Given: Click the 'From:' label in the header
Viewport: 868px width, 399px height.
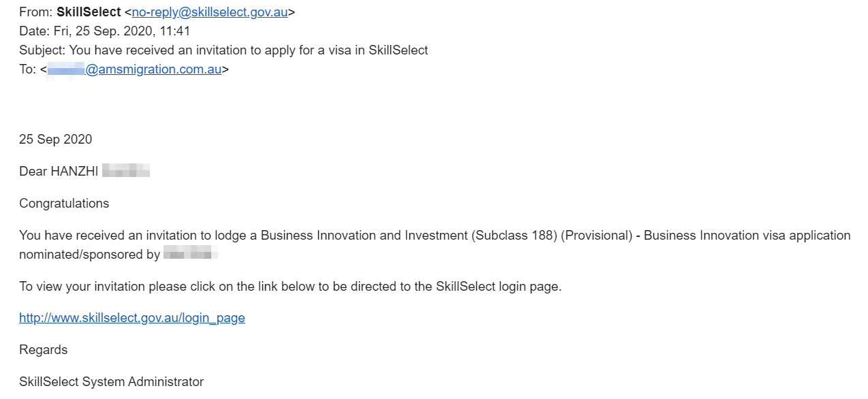Looking at the screenshot, I should coord(36,12).
